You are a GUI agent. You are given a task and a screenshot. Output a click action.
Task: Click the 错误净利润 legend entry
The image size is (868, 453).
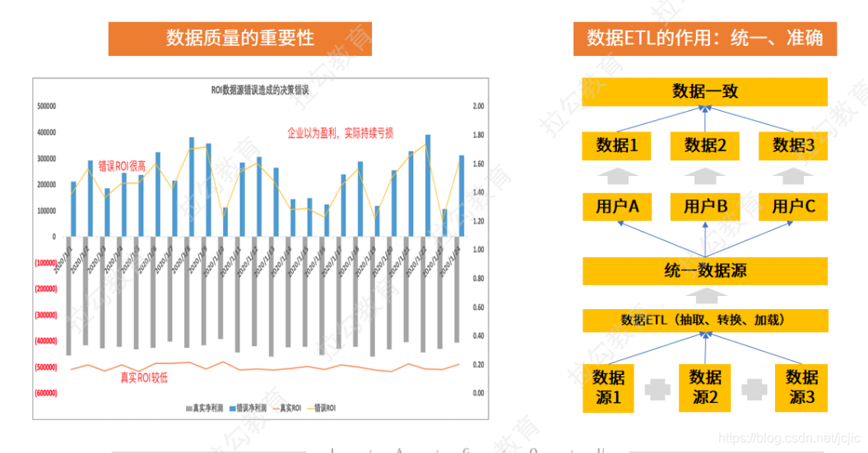[248, 409]
